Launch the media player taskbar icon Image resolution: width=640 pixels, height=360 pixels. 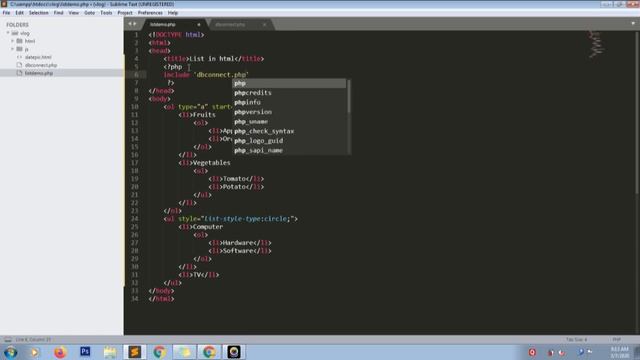pyautogui.click(x=35, y=352)
